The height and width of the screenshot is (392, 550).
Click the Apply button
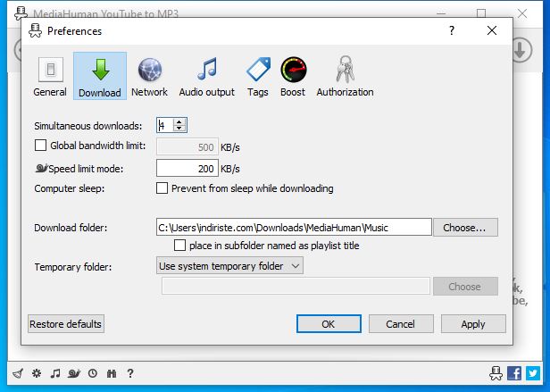point(473,324)
